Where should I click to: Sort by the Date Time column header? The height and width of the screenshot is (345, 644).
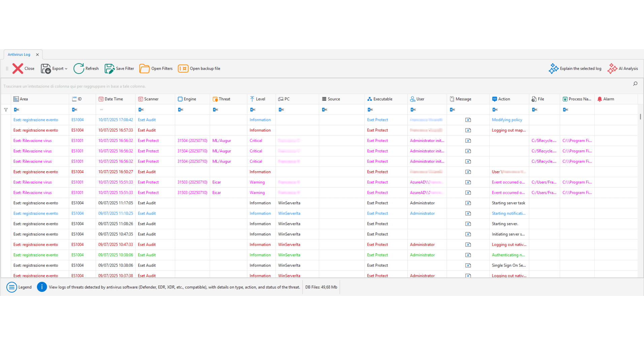pos(114,99)
